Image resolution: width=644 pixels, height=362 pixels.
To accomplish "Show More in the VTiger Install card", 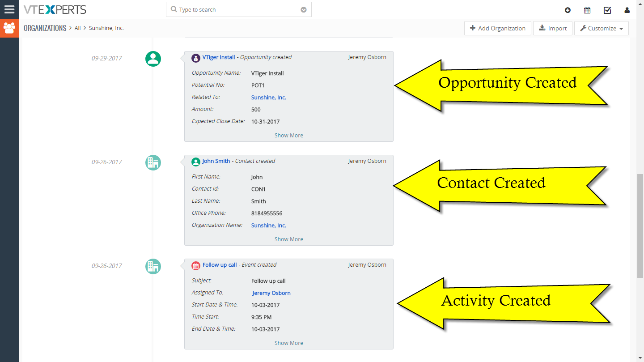I will tap(289, 135).
